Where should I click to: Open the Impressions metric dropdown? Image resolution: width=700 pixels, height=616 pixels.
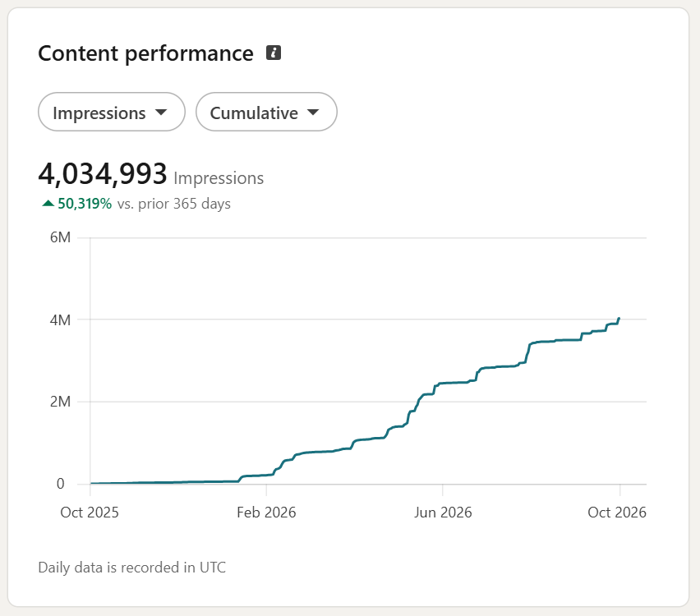click(x=112, y=112)
